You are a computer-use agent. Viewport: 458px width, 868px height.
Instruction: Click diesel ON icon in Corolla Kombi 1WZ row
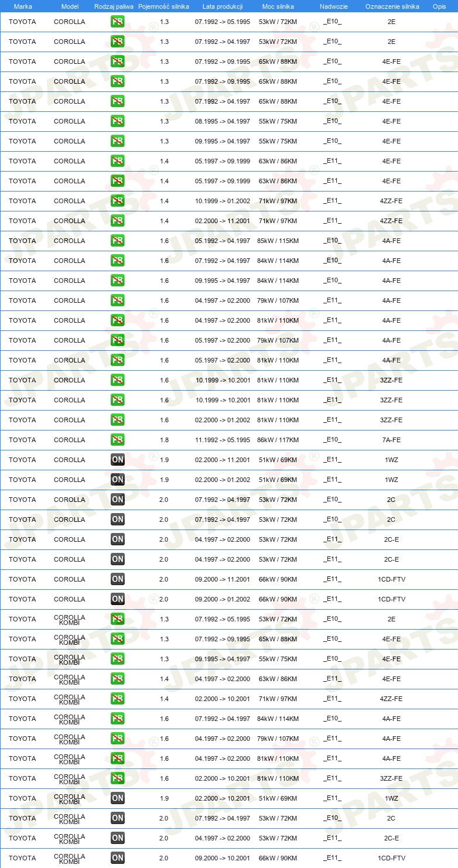[118, 798]
